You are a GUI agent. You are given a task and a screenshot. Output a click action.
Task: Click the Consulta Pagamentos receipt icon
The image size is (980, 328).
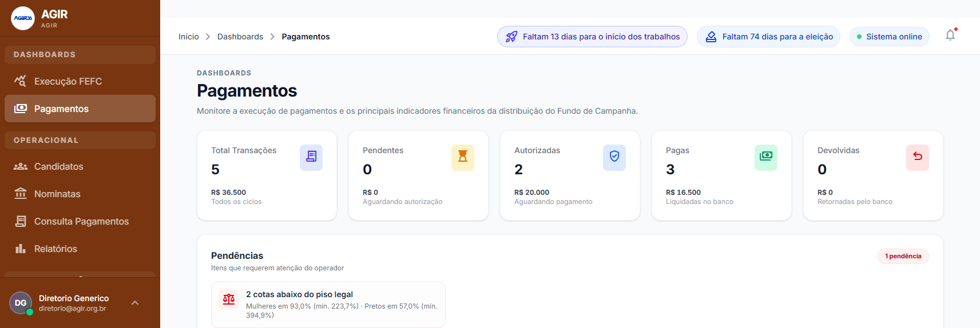21,221
